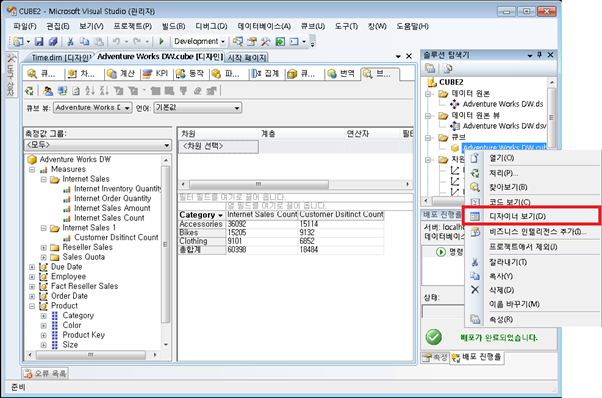Select the 계산 calculations tab
Image resolution: width=602 pixels, height=398 pixels.
(122, 74)
